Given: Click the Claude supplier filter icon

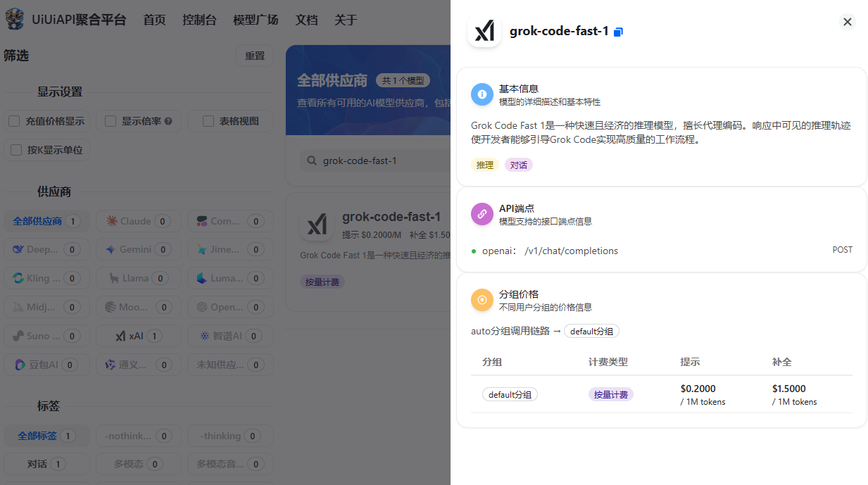Looking at the screenshot, I should pyautogui.click(x=111, y=220).
